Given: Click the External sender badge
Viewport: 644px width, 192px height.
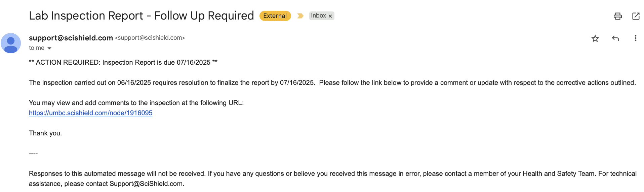Looking at the screenshot, I should [x=275, y=16].
